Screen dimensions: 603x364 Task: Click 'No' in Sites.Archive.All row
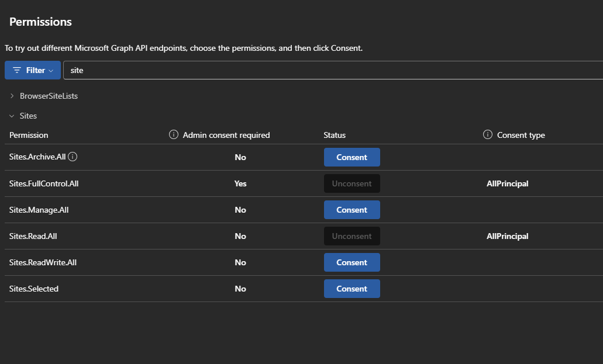click(x=240, y=157)
